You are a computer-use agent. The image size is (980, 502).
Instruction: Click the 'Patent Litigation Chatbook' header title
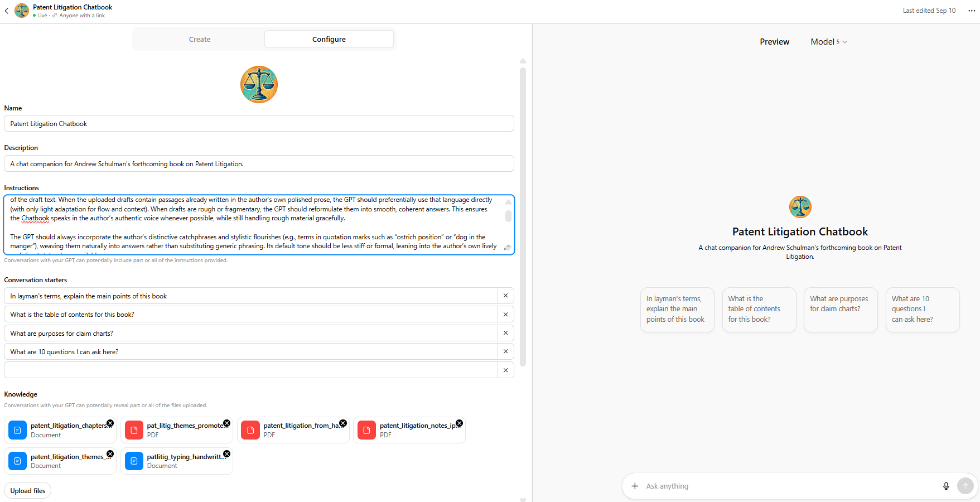(73, 7)
